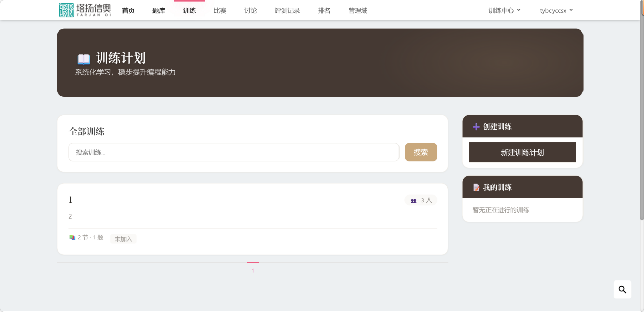644x312 pixels.
Task: Click the Tarjan OI site logo
Action: point(84,10)
